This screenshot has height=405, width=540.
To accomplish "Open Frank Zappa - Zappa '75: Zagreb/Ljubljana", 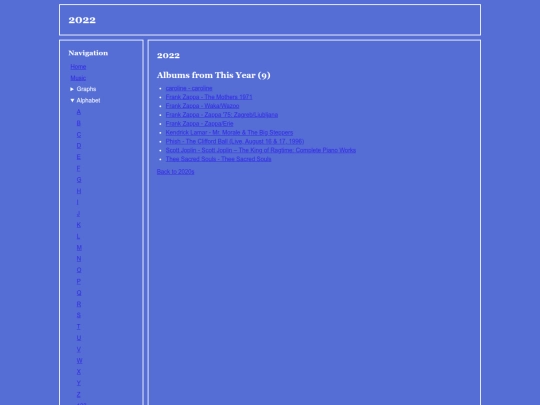I will coord(222,115).
